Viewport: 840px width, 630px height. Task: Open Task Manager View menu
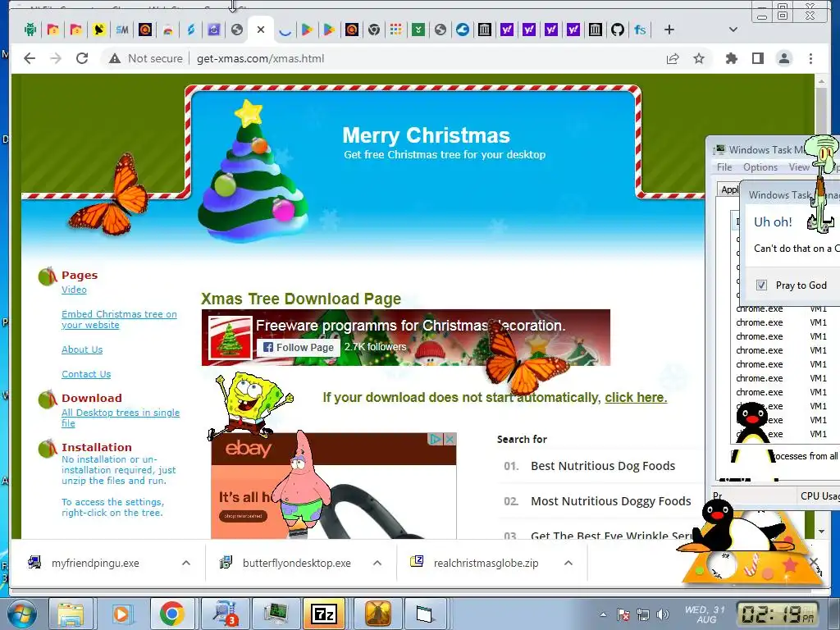(x=799, y=167)
